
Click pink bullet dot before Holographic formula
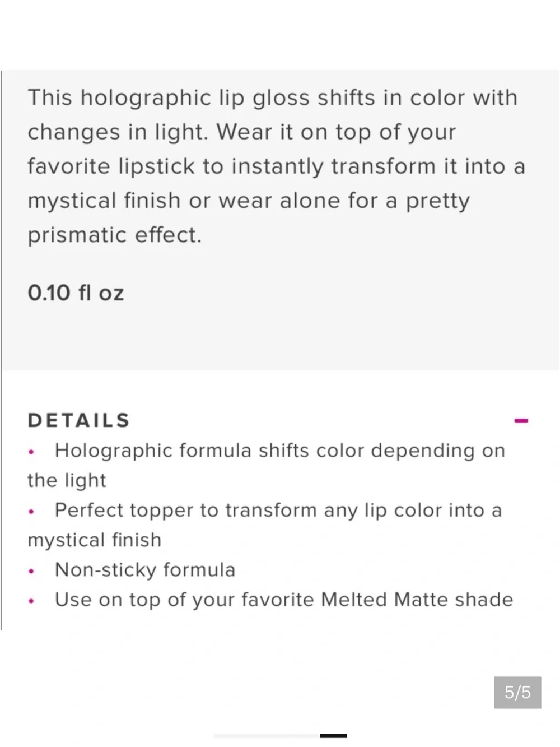(32, 452)
